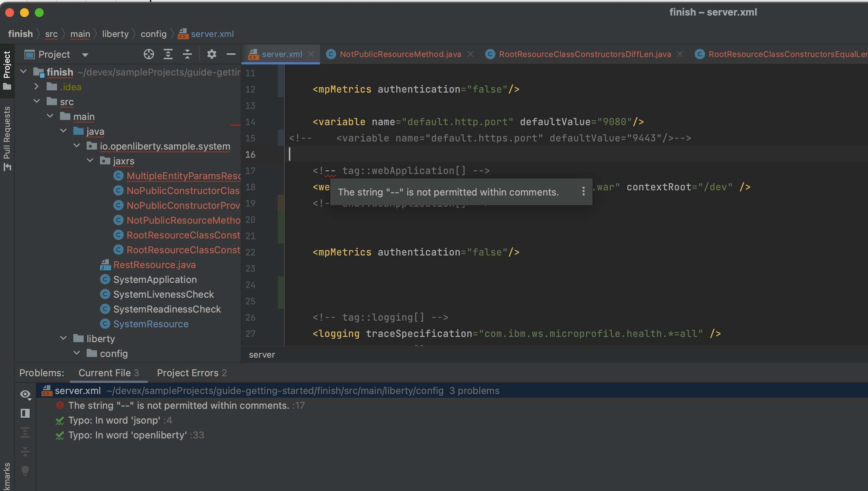Click the Expand All icon in Problems toolbar
868x491 pixels.
(25, 432)
